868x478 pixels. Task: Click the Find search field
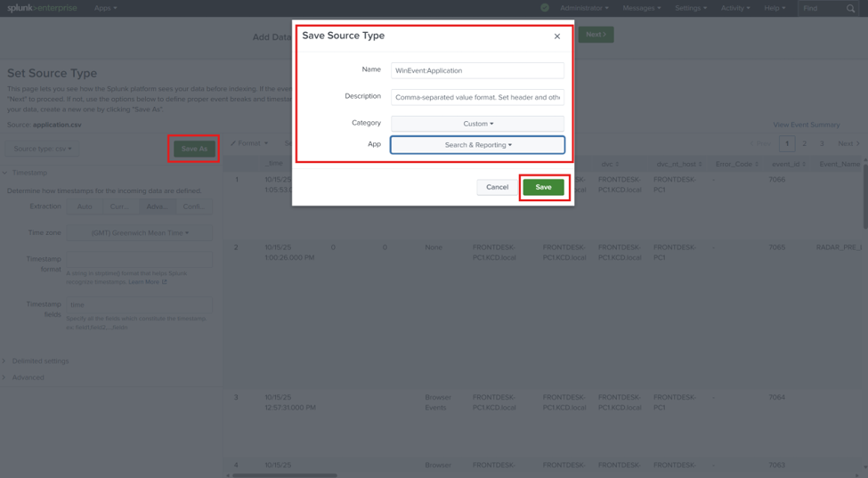click(x=822, y=8)
